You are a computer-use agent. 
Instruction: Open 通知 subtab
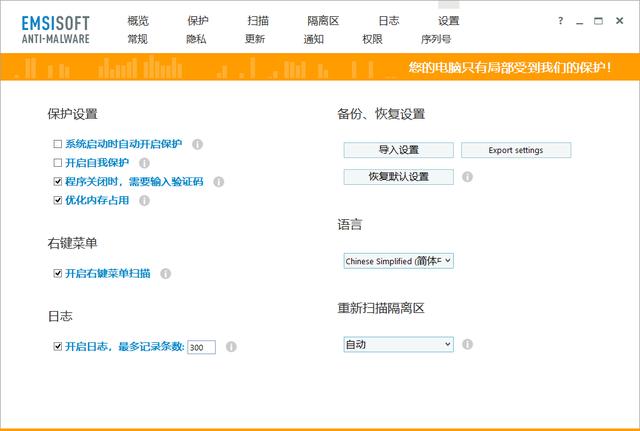314,39
